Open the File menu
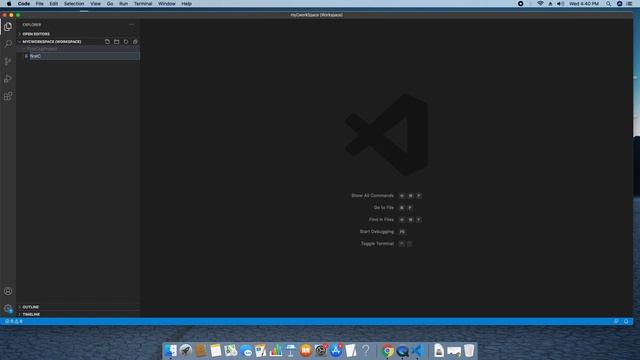 click(x=40, y=4)
